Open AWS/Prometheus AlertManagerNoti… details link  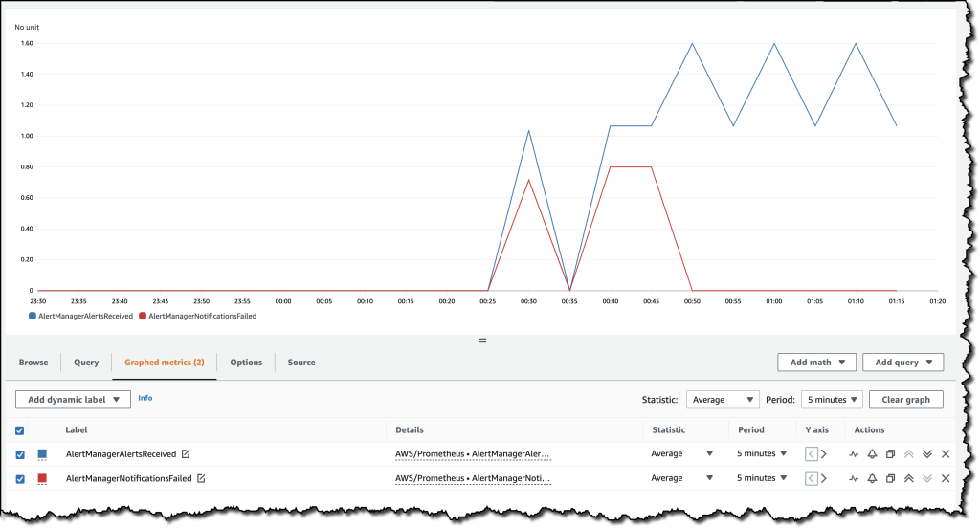(x=473, y=478)
